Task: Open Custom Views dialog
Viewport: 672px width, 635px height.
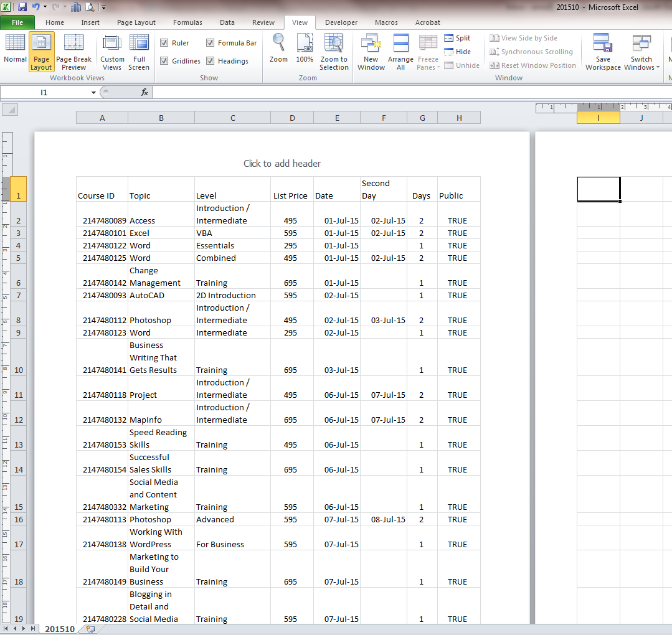Action: tap(112, 52)
